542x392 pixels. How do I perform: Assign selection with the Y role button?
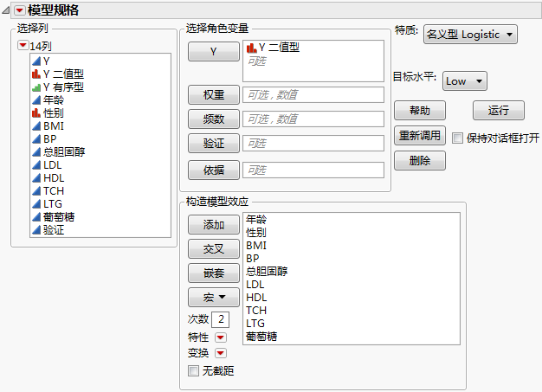point(214,51)
